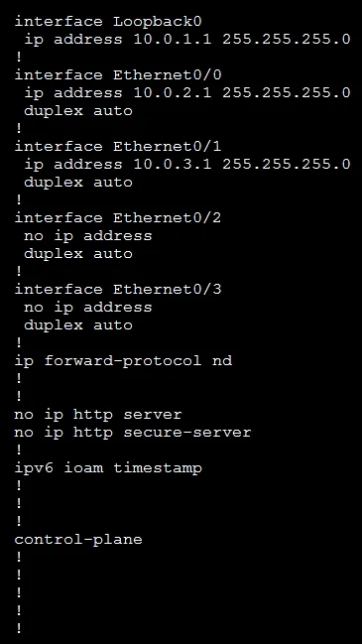
Task: Click the 'interface Ethernet0/1' line
Action: [x=118, y=146]
